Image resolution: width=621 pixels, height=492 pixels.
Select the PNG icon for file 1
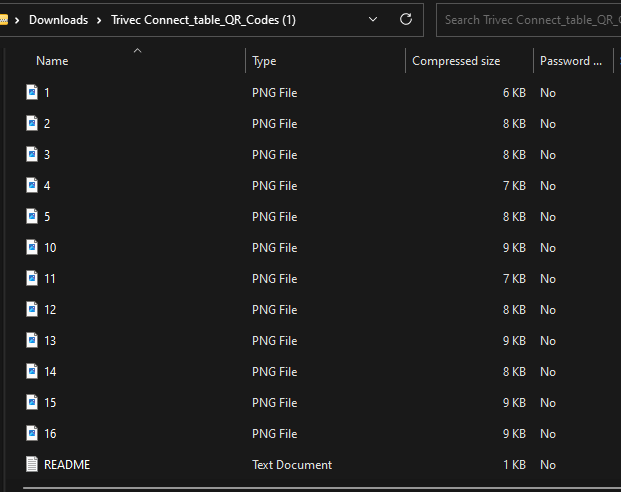(x=32, y=92)
